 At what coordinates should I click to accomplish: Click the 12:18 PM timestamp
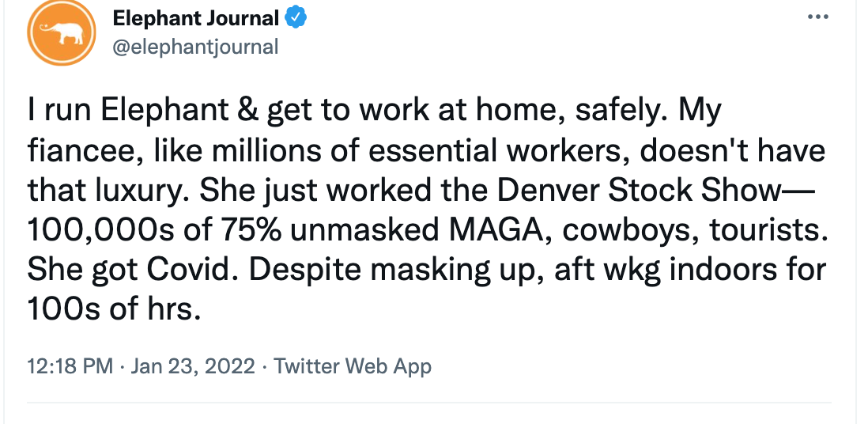[70, 366]
